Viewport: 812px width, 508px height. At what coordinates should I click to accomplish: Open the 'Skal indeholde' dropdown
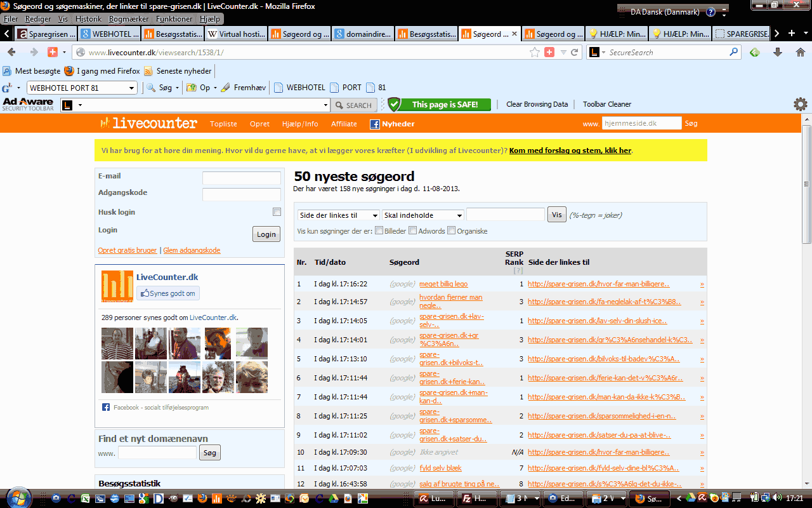click(x=422, y=215)
